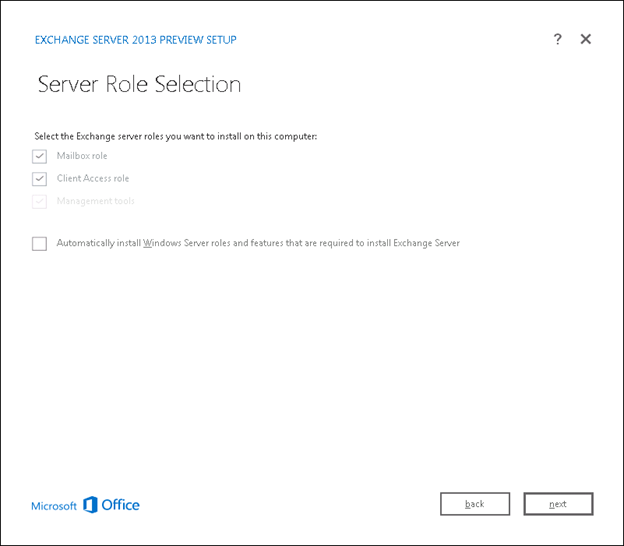Click the Select the Exchange server roles instruction
624x546 pixels.
point(175,136)
